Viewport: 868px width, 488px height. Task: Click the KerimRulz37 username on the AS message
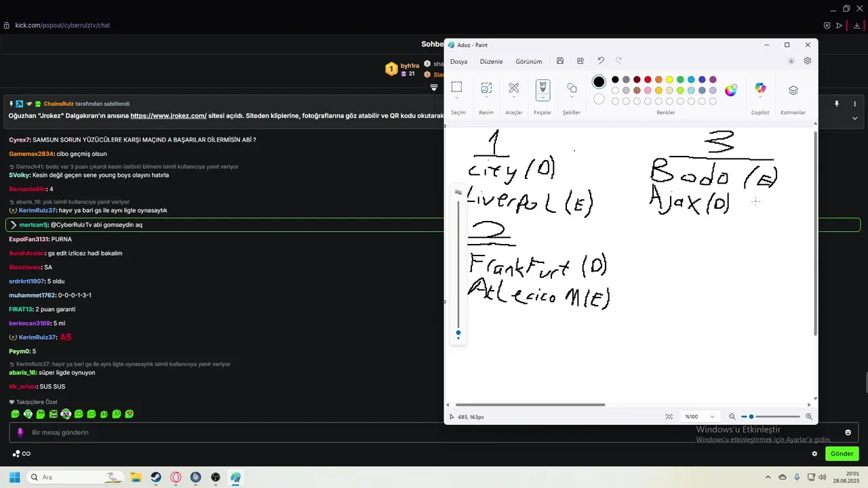(x=37, y=338)
